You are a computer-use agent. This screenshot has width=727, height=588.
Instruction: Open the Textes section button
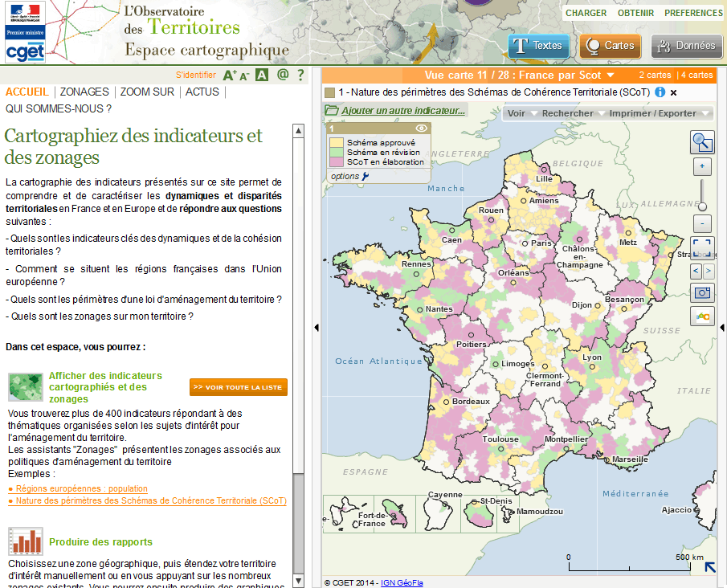click(x=539, y=46)
